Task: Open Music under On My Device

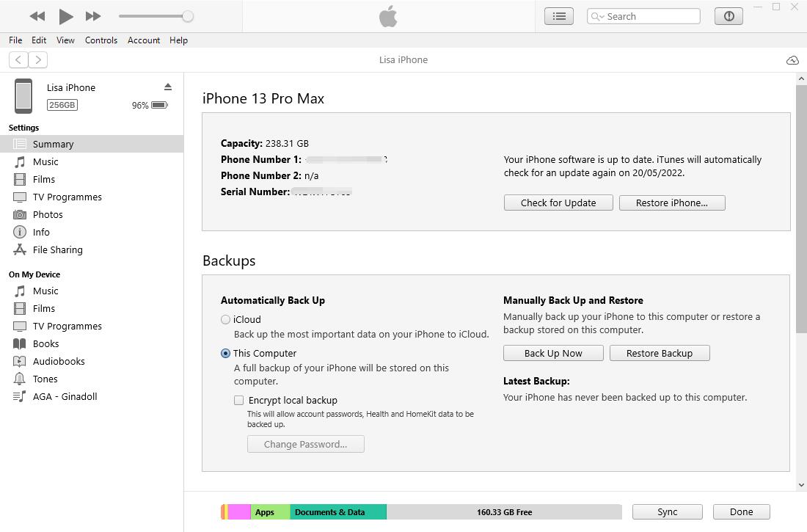Action: (x=92, y=291)
